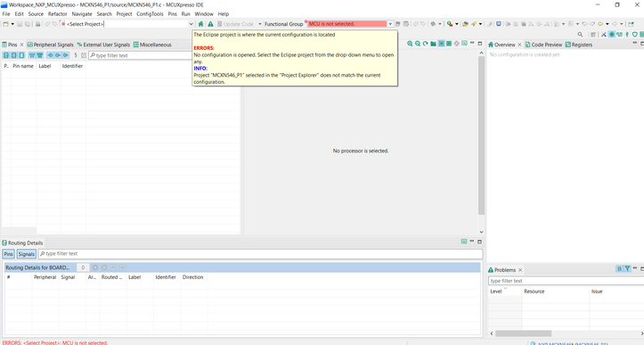The width and height of the screenshot is (644, 345).
Task: Click the Signal column header
Action: coord(68,277)
